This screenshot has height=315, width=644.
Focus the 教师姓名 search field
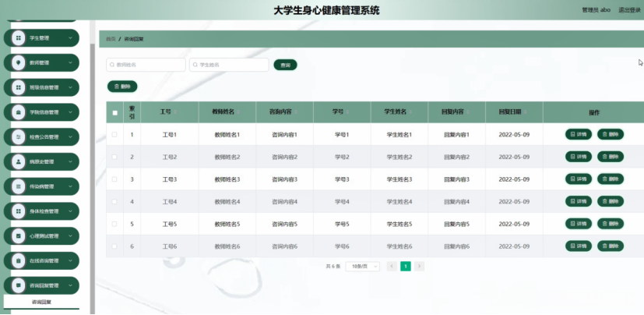pos(146,65)
